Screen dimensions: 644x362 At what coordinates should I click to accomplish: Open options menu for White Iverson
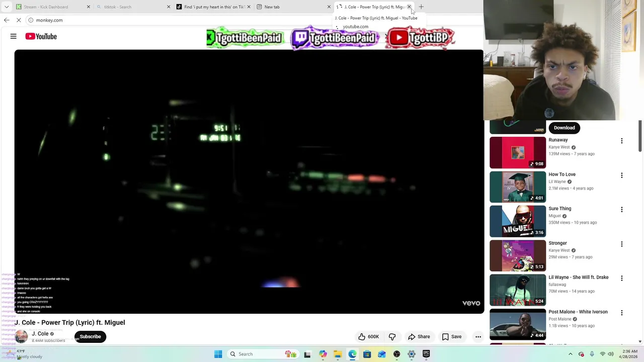[622, 313]
